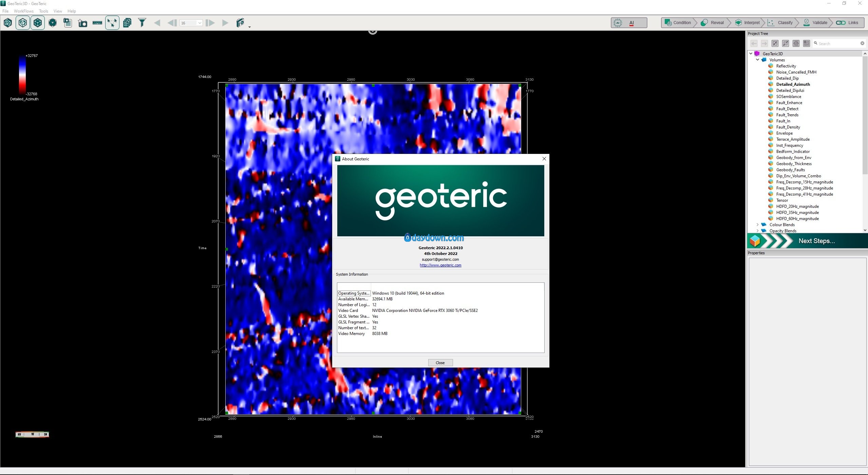Focus the Project Tree search field
The height and width of the screenshot is (475, 868).
pos(839,43)
